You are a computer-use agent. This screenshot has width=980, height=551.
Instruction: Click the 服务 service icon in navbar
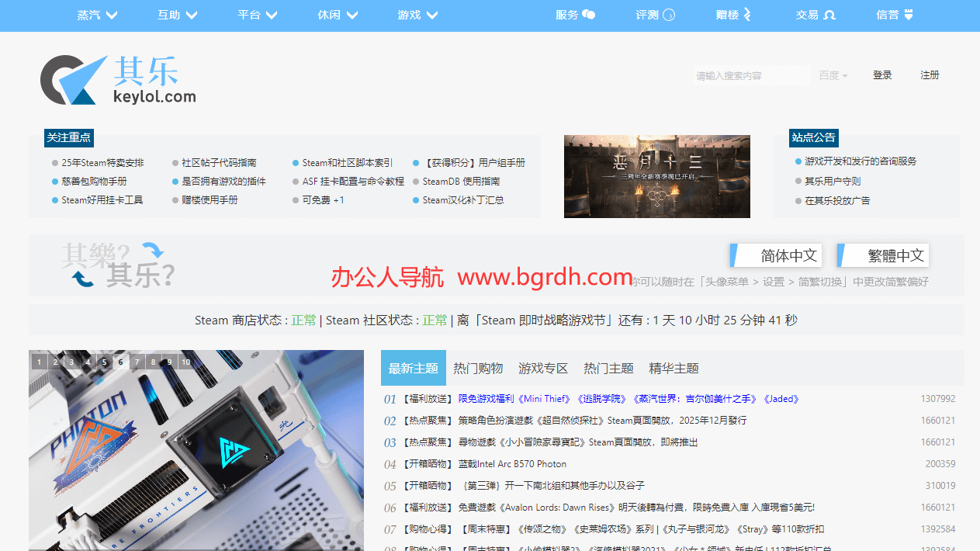[x=590, y=14]
